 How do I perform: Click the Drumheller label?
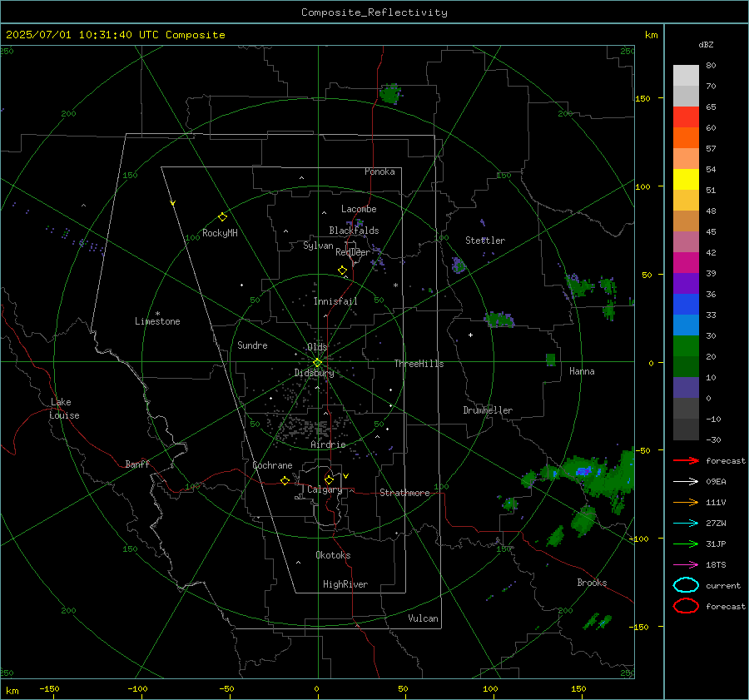(x=488, y=410)
